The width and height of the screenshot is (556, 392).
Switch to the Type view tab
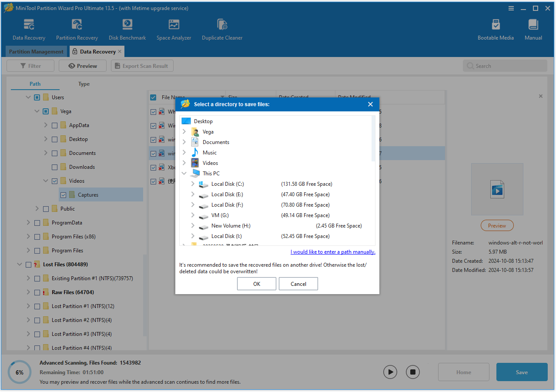pyautogui.click(x=84, y=84)
